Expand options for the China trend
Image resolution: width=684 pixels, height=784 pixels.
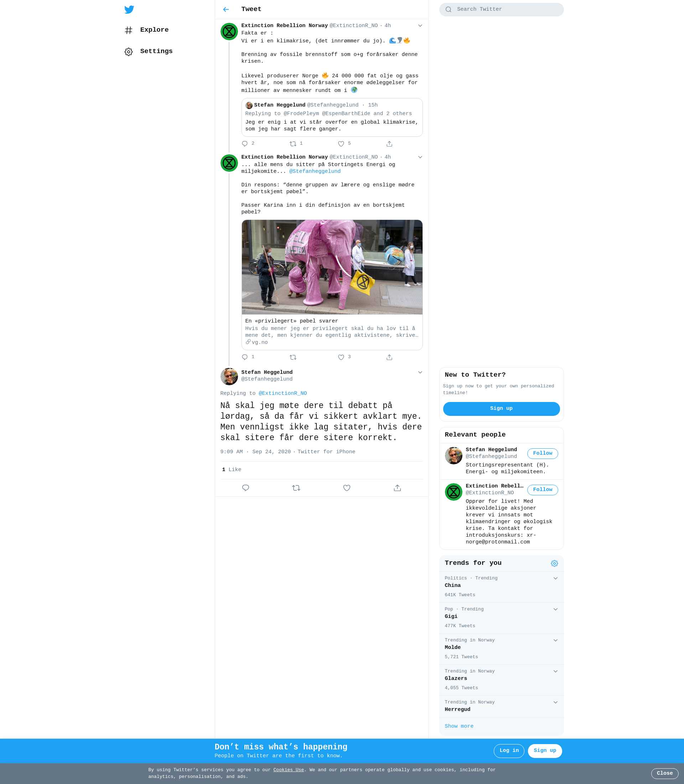(555, 578)
